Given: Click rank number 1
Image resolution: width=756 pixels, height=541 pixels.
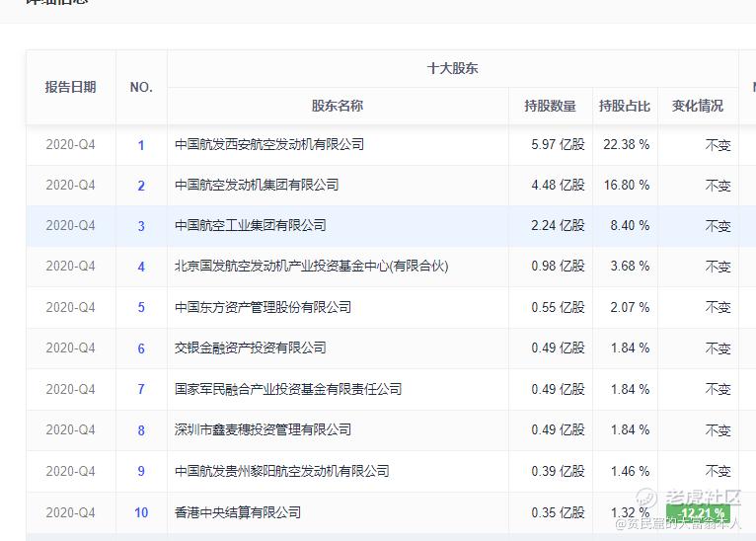Looking at the screenshot, I should 141,145.
